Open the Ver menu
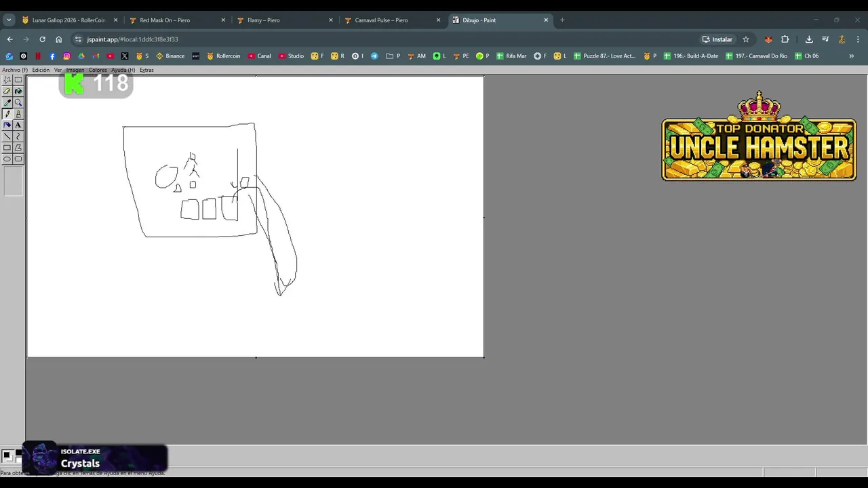This screenshot has width=868, height=488. pyautogui.click(x=58, y=70)
